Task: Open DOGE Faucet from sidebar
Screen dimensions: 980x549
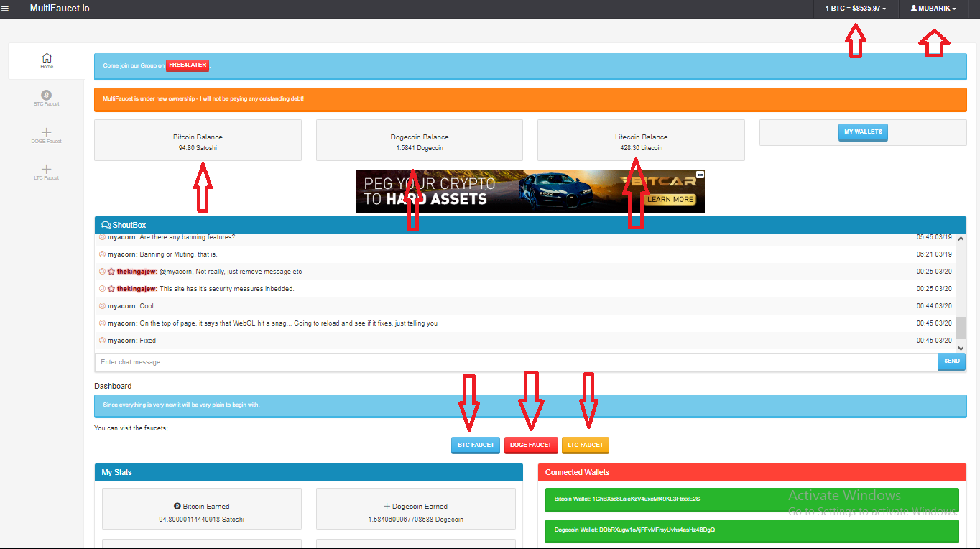Action: (x=47, y=136)
